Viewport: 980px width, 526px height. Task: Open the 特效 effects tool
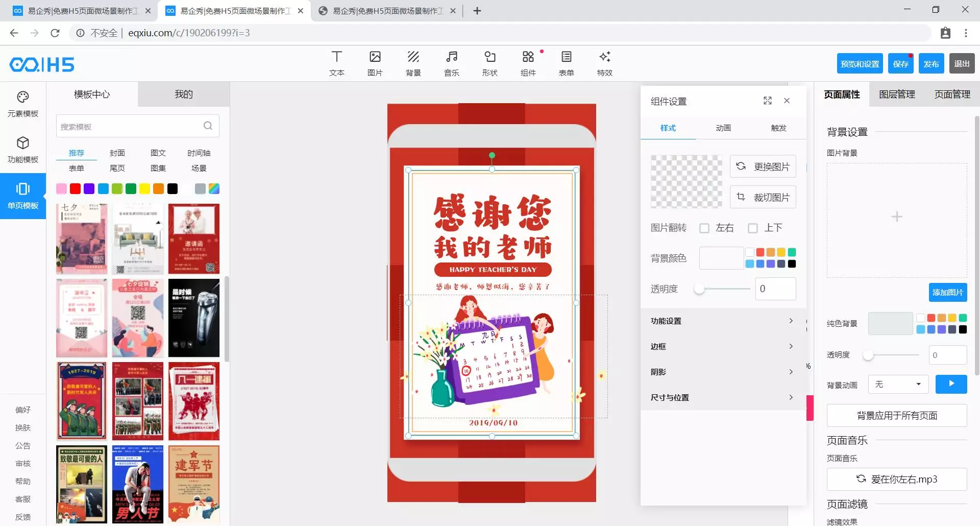coord(605,63)
